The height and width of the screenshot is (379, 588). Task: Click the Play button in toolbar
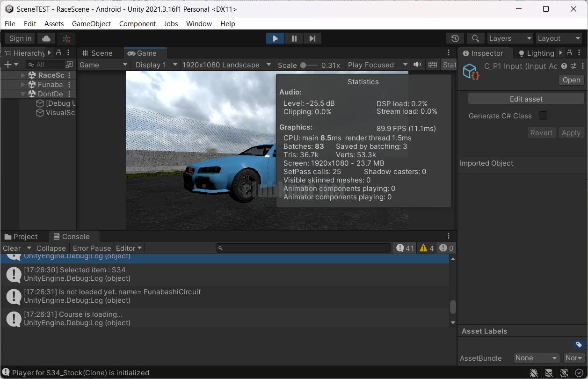coord(275,38)
